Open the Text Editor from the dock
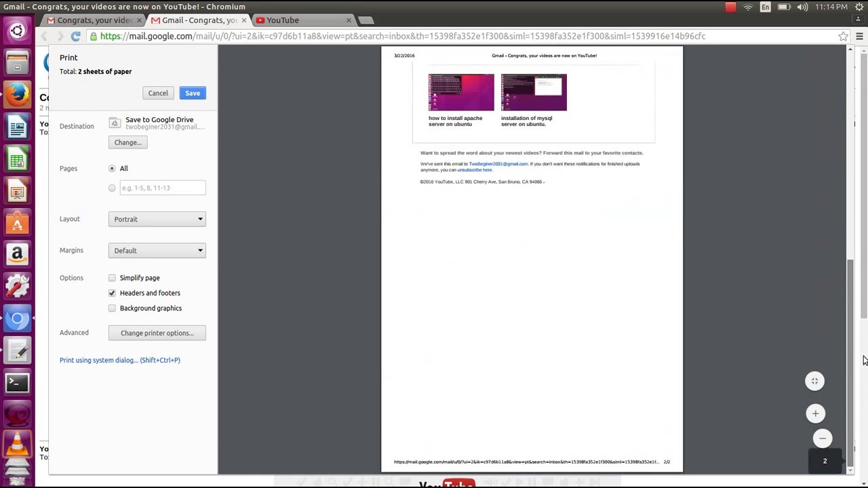This screenshot has height=488, width=868. point(17,350)
